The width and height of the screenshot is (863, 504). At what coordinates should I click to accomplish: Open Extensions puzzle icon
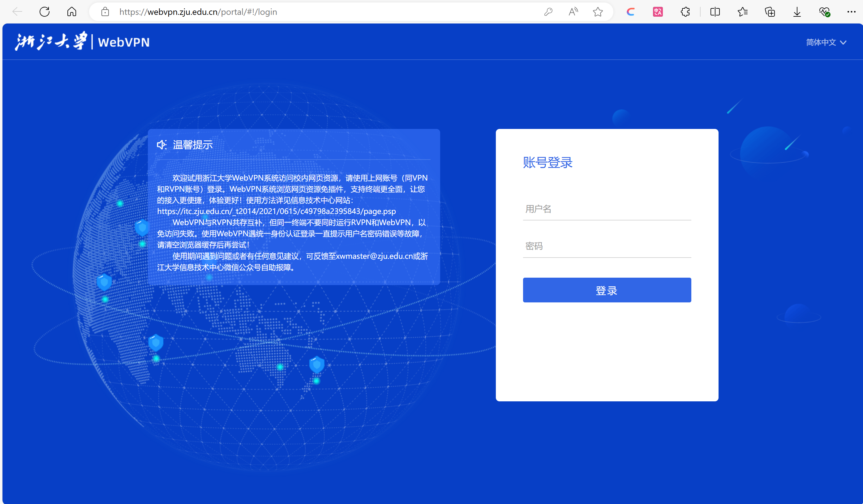685,12
